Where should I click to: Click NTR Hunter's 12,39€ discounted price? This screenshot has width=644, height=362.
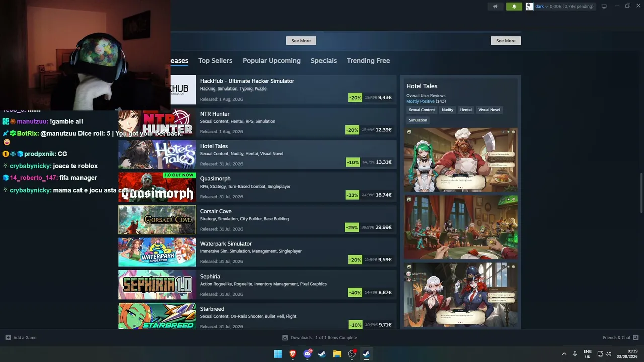tap(383, 130)
